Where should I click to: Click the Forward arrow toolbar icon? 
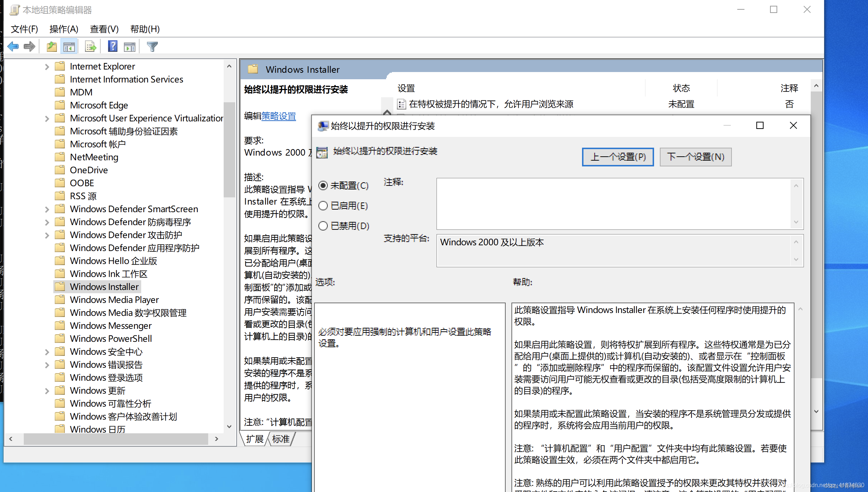[x=30, y=46]
